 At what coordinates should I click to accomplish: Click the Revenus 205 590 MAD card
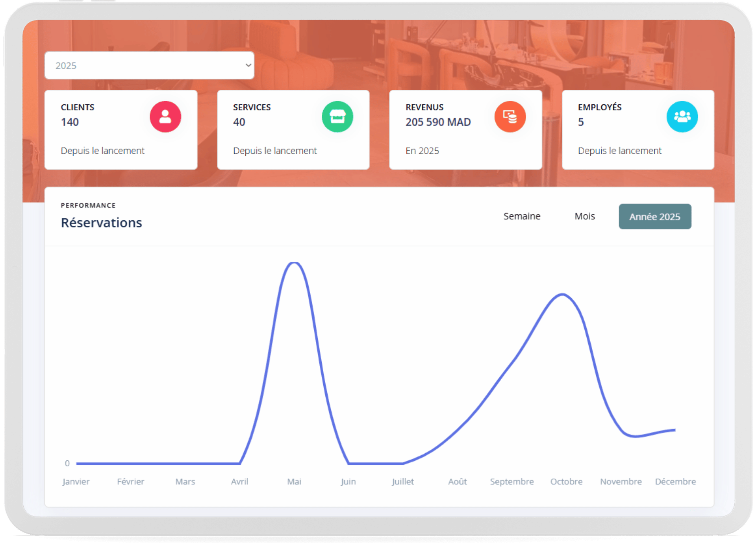[465, 130]
